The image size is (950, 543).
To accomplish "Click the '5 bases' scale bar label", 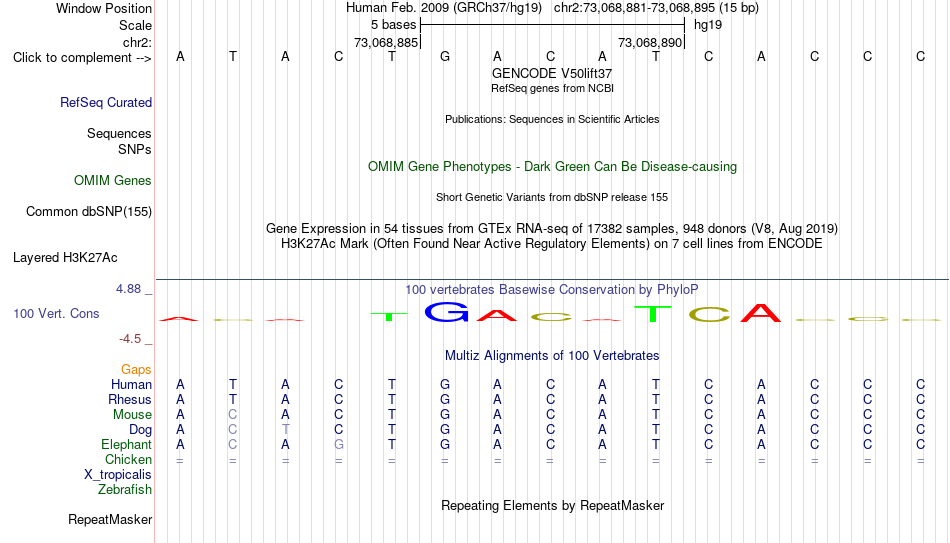I will 394,25.
